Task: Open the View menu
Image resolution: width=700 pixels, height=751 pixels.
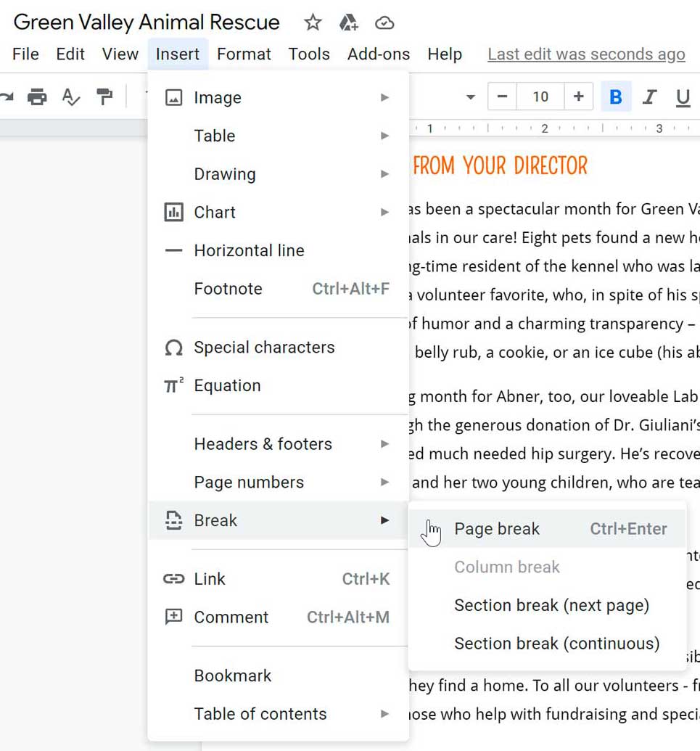Action: pos(120,54)
